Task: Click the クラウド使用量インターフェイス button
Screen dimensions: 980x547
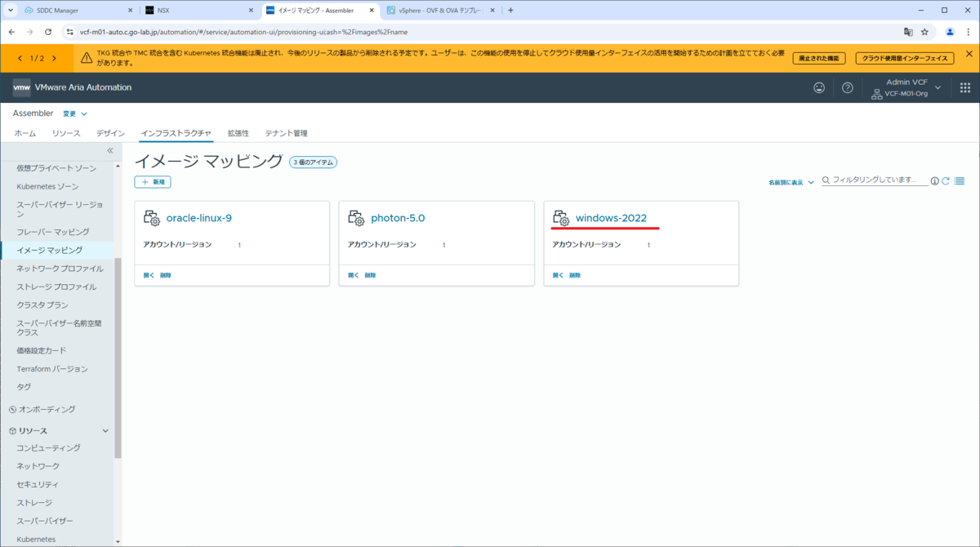Action: tap(905, 58)
